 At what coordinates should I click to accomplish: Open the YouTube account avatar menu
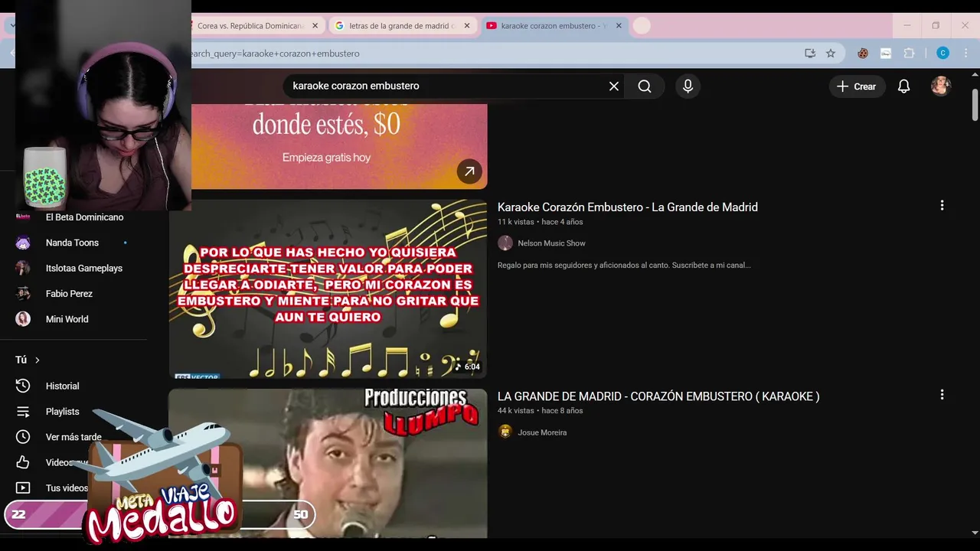pos(941,86)
